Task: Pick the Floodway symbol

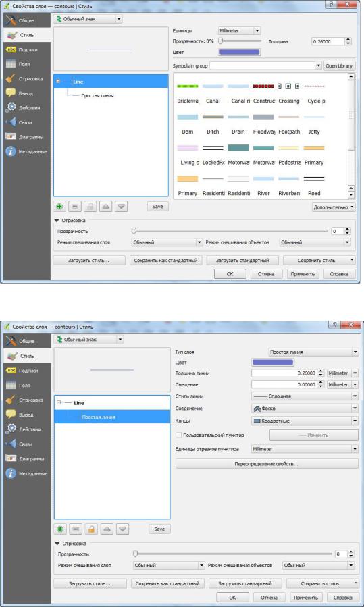Action: (x=263, y=124)
